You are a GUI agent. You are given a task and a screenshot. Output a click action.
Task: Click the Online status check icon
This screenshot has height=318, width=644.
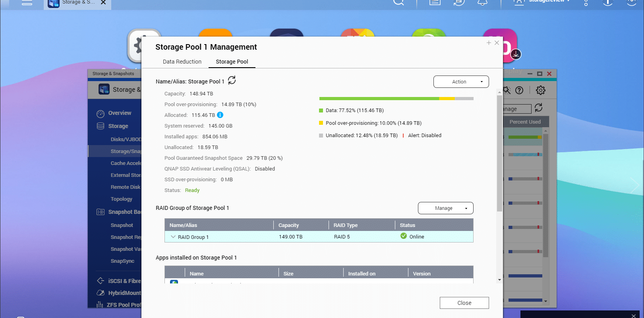404,236
